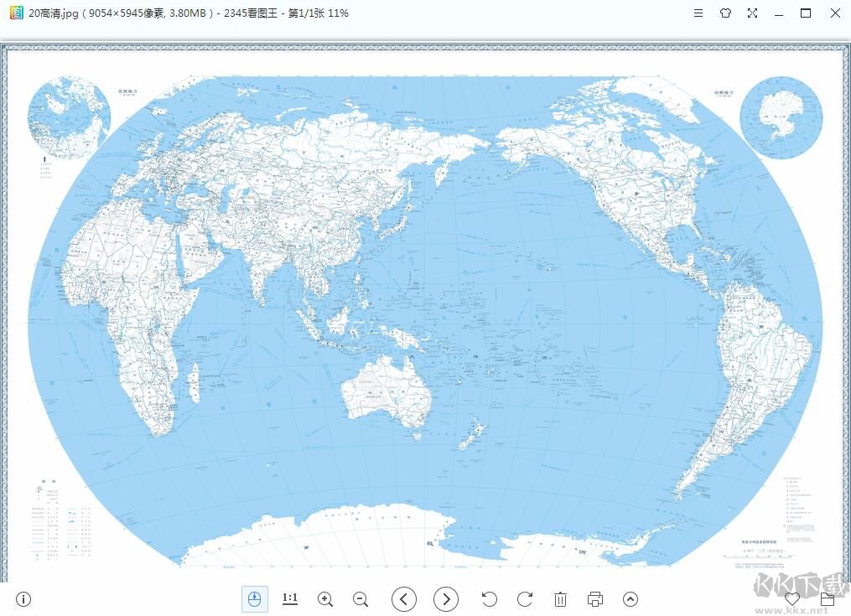Click the zoom in magnifier icon
Image resolution: width=851 pixels, height=616 pixels.
(325, 599)
